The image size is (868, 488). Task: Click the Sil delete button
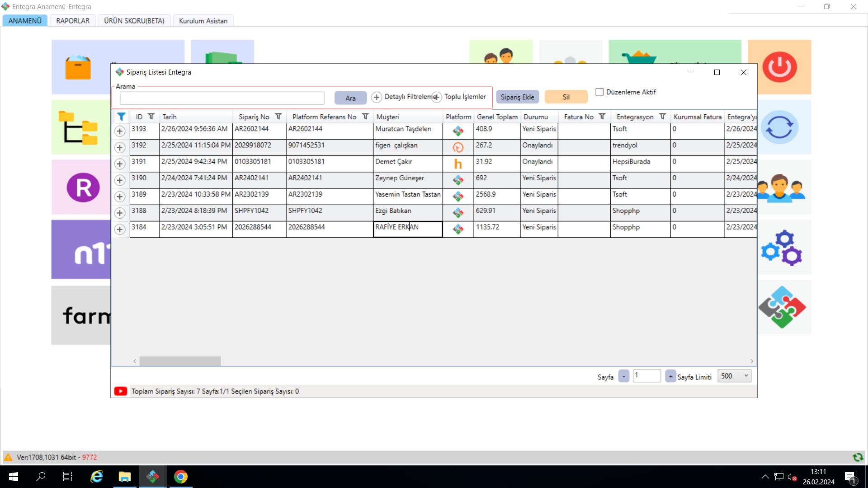[x=566, y=97]
